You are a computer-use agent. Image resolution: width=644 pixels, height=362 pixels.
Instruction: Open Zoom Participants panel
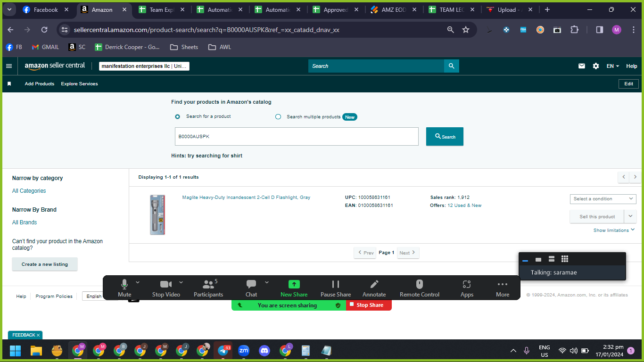coord(208,288)
